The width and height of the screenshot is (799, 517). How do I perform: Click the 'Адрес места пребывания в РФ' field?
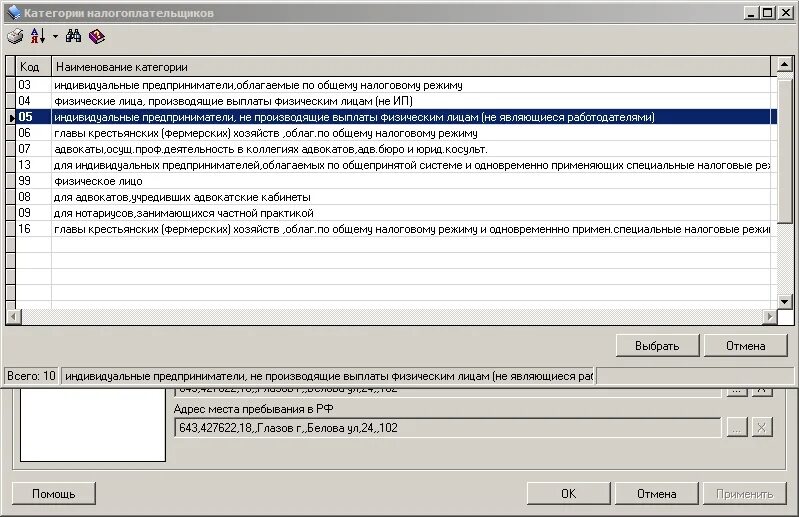(447, 427)
